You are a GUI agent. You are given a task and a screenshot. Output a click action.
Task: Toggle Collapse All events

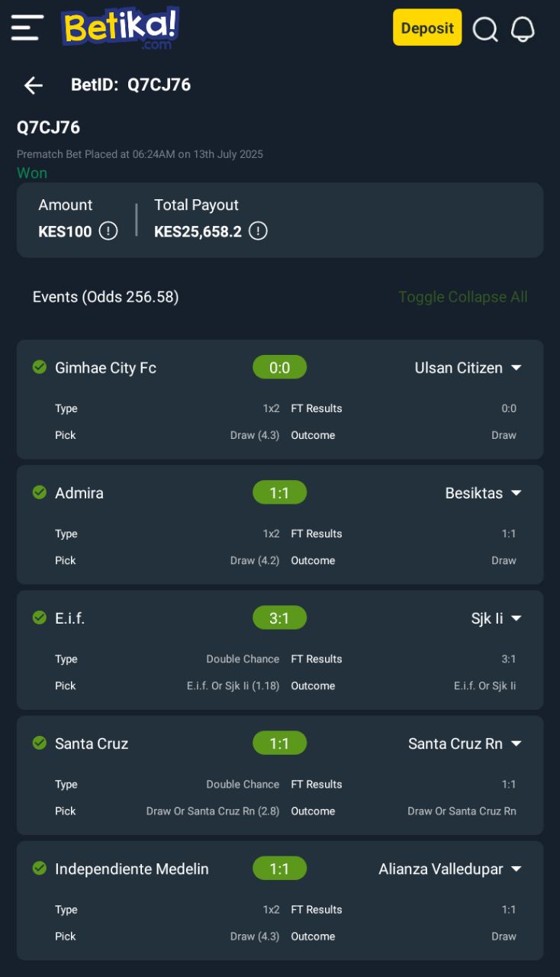(x=463, y=297)
